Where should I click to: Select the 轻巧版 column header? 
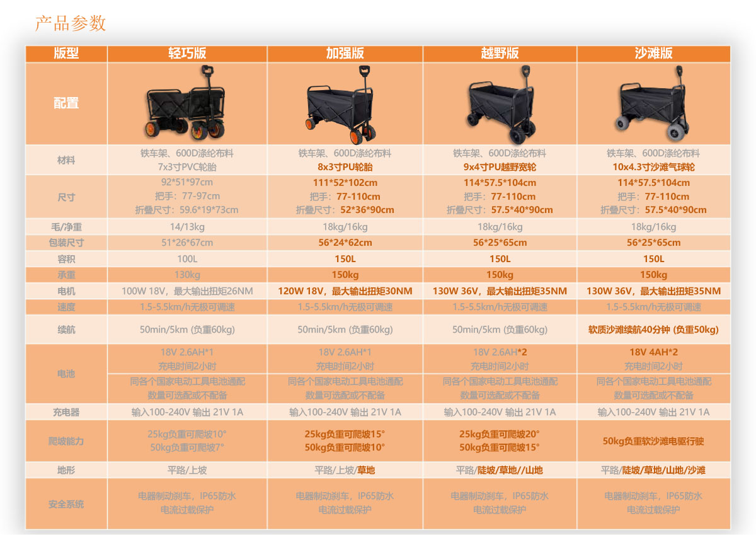click(187, 54)
